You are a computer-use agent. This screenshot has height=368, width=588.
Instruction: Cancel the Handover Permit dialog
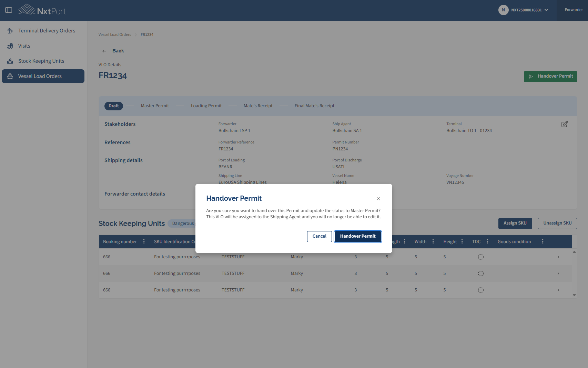click(x=320, y=237)
